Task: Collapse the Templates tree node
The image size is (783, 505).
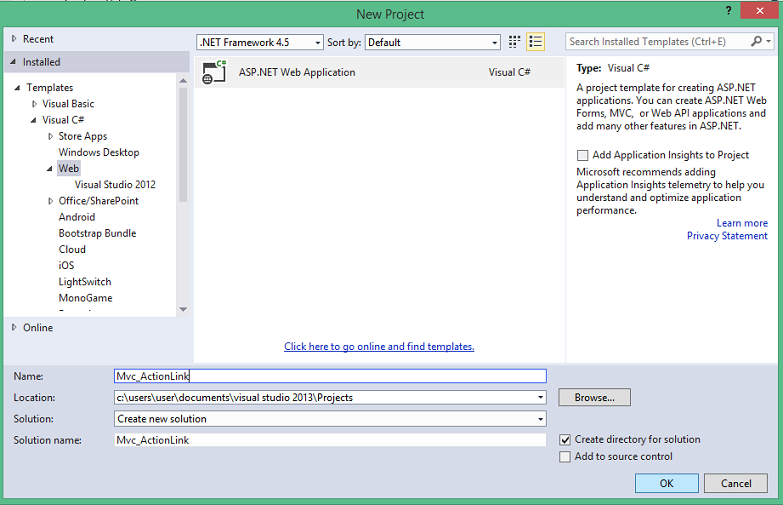Action: 17,87
